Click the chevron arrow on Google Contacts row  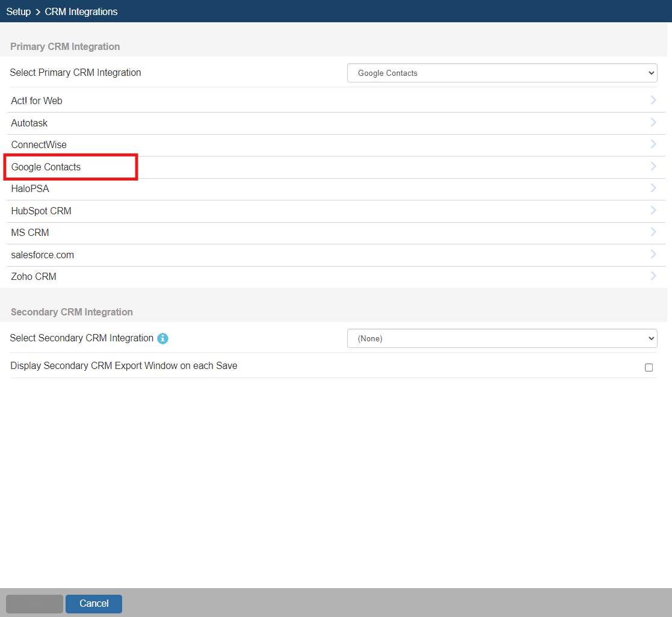pyautogui.click(x=653, y=166)
